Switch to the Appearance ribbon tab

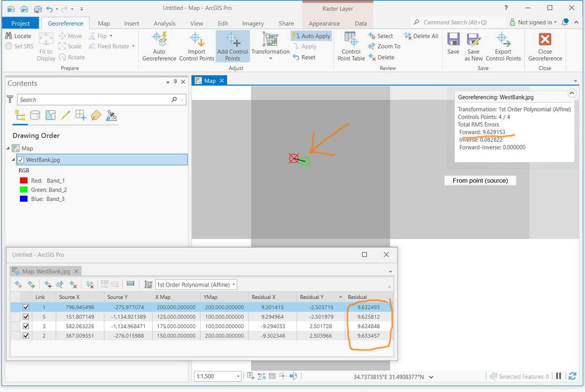(x=324, y=23)
